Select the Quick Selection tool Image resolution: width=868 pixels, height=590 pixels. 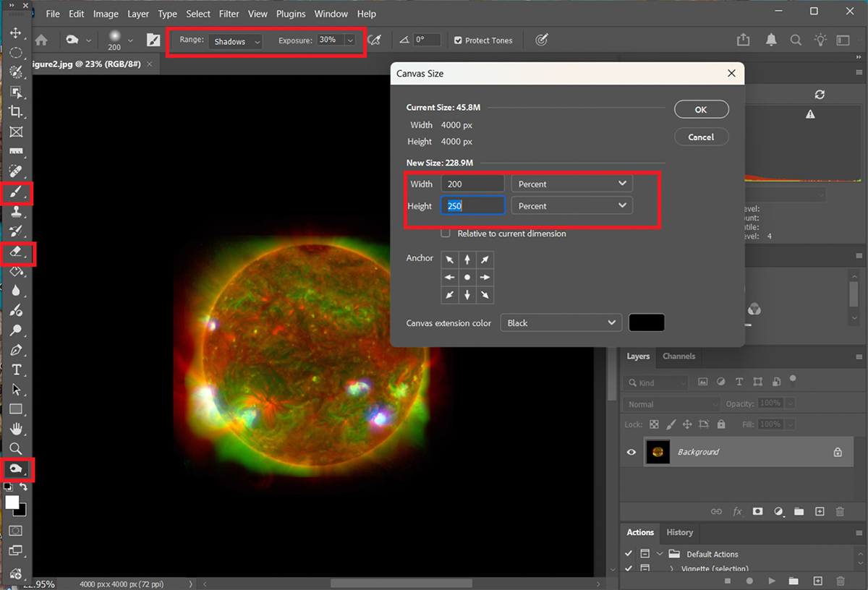click(16, 72)
